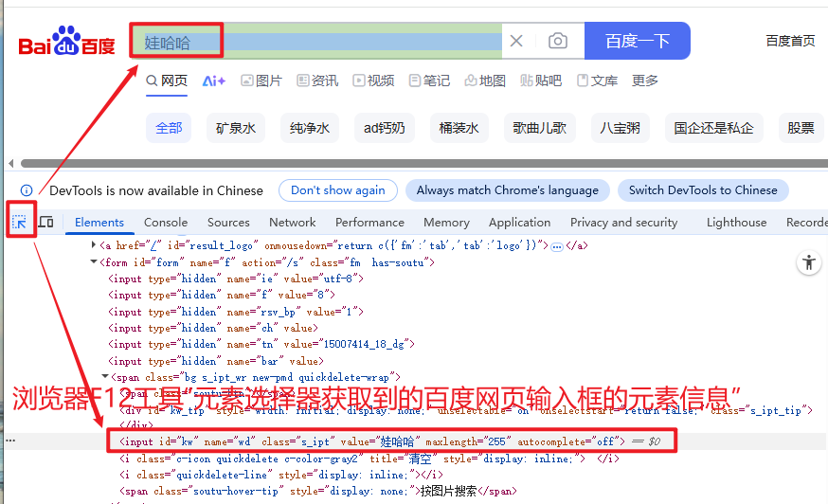Click the left scroll arrow of horizontal scrollbar

[x=10, y=163]
